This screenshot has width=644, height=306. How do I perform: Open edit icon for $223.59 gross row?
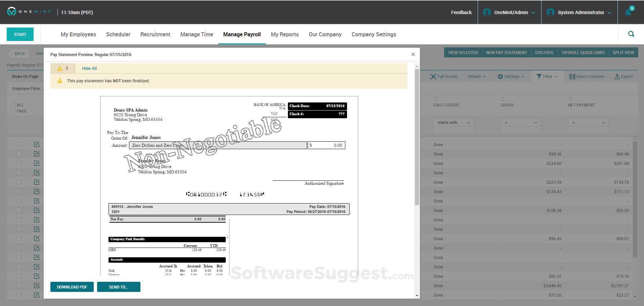pos(37,182)
